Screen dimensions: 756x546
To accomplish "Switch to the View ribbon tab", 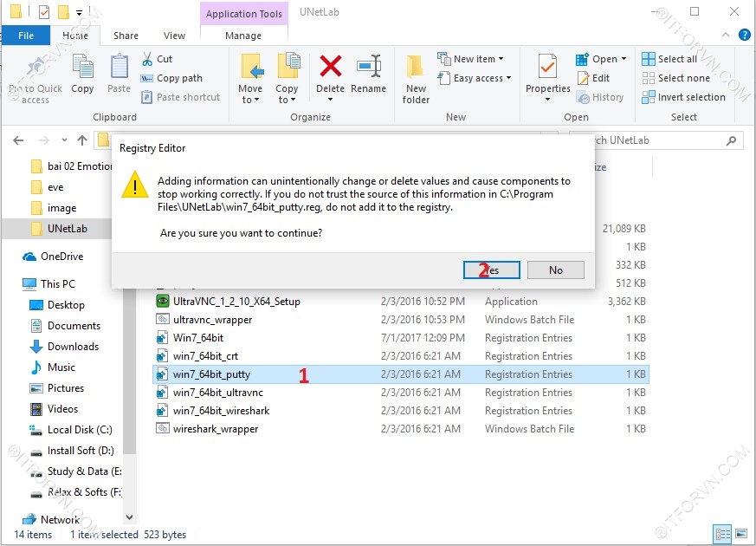I will point(174,36).
